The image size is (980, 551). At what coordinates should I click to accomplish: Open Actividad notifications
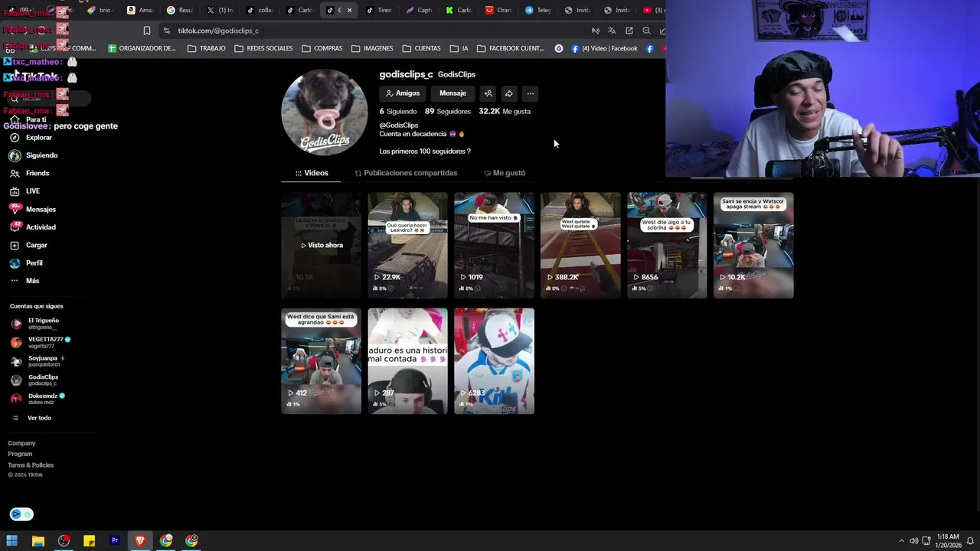(33, 227)
